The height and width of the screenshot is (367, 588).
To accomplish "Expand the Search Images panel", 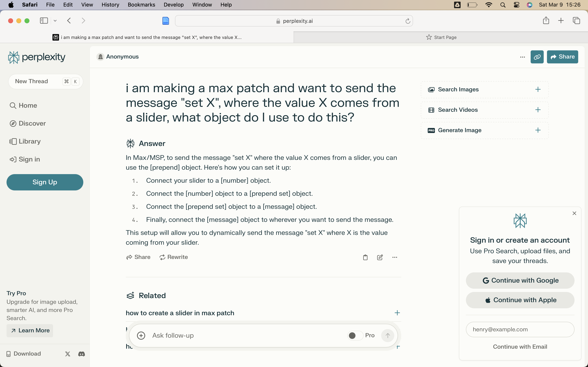I will pos(538,90).
